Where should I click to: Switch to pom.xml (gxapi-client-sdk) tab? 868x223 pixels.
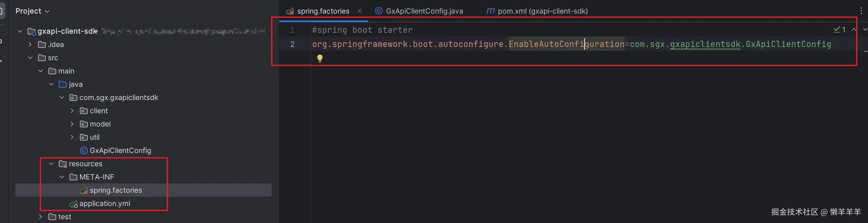click(542, 11)
